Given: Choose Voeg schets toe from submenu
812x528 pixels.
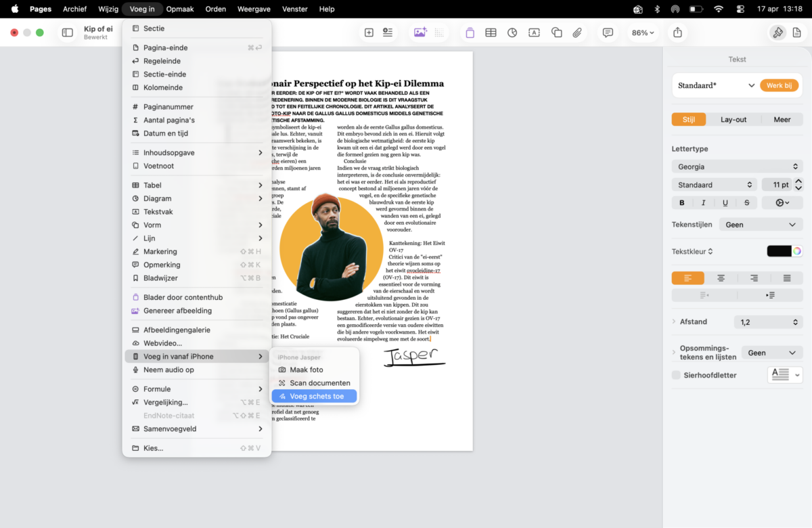Looking at the screenshot, I should click(316, 396).
